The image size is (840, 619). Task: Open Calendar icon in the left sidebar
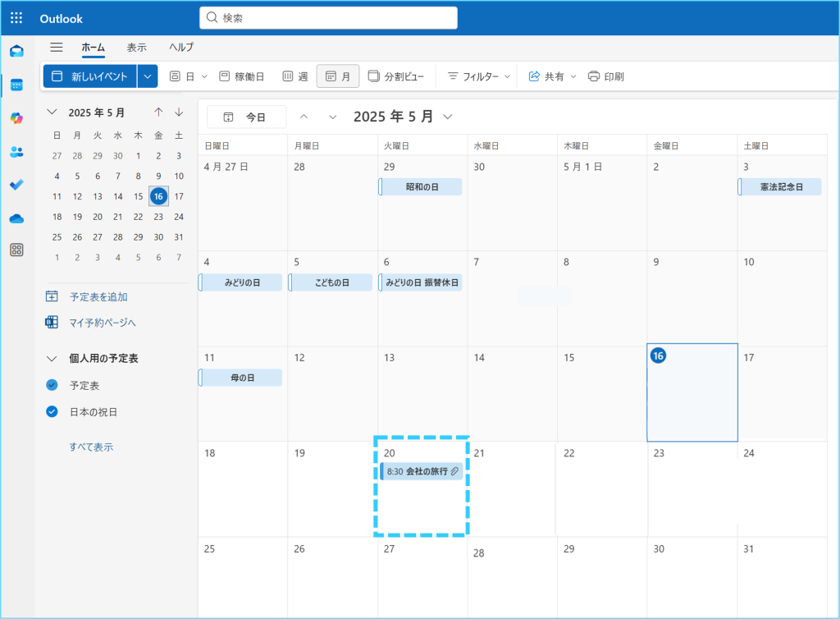[x=16, y=85]
